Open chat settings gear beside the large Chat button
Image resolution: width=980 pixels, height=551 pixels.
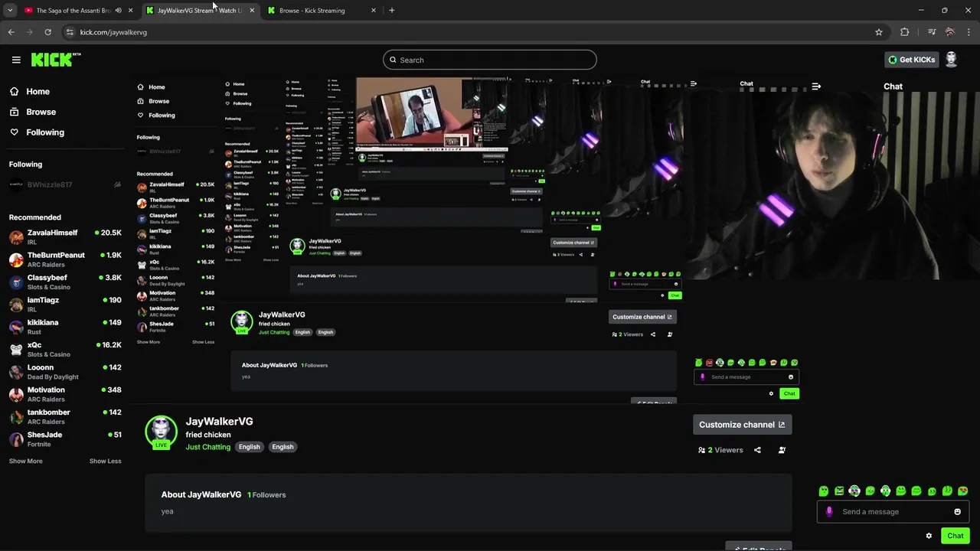(929, 536)
